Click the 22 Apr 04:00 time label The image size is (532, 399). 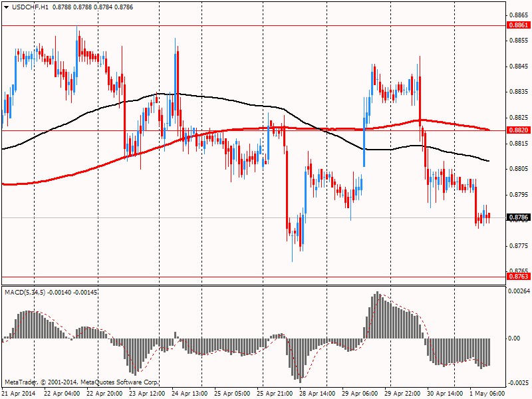point(62,394)
